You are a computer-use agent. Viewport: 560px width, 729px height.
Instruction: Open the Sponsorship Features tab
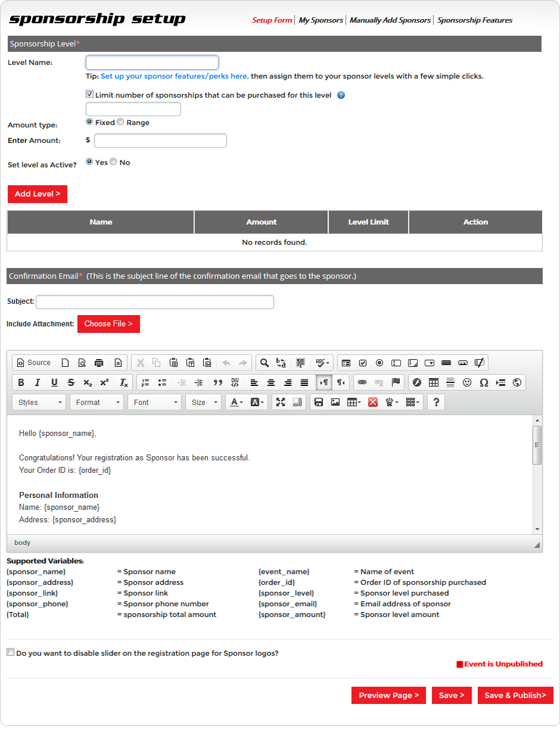click(475, 20)
